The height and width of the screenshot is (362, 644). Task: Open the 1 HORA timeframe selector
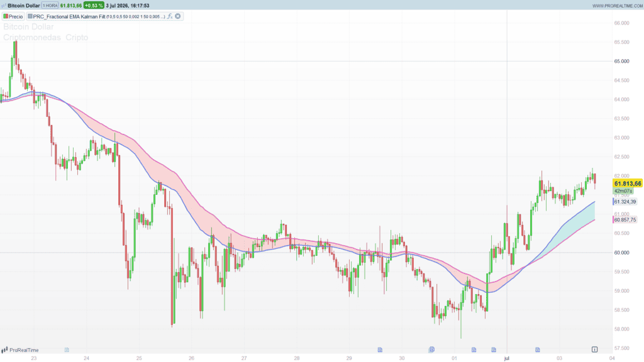click(50, 5)
